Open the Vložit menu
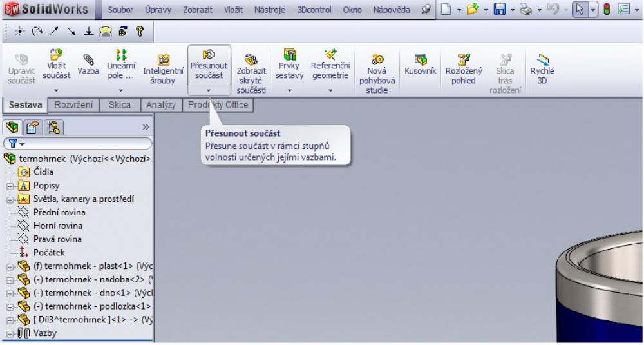Viewport: 644px width, 345px height. (233, 10)
